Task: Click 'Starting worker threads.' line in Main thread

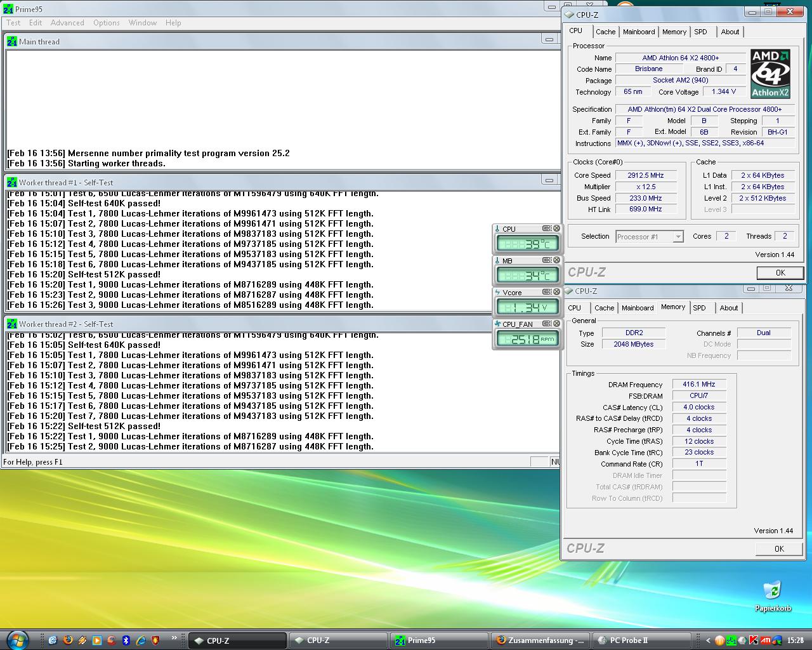Action: coord(117,163)
